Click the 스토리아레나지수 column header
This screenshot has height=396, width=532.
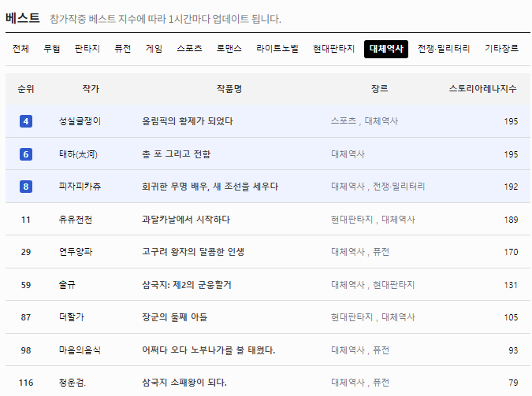[x=482, y=89]
